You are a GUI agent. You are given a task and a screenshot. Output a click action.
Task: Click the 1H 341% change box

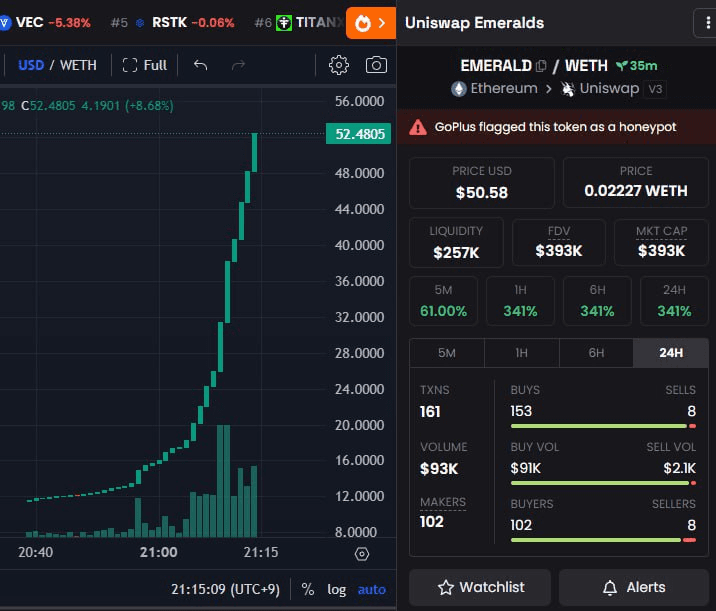point(520,301)
